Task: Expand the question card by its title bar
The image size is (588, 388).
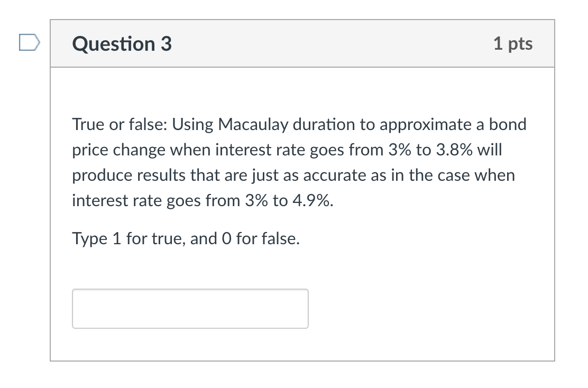Action: click(304, 44)
